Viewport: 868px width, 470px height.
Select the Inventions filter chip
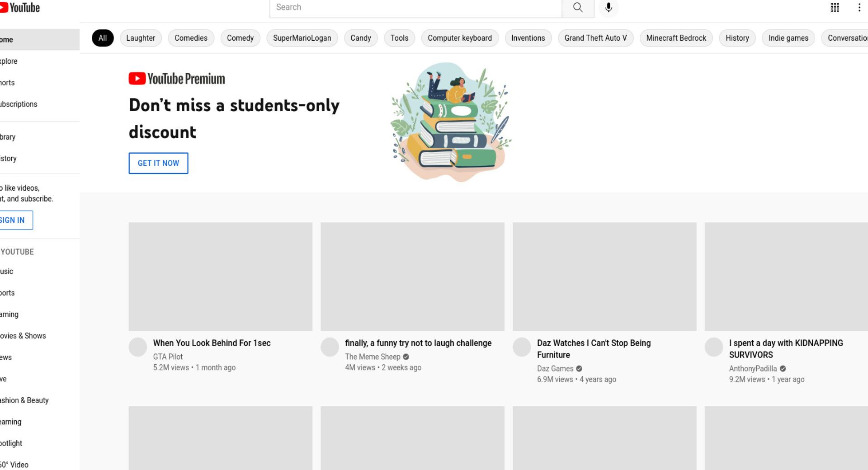point(528,38)
